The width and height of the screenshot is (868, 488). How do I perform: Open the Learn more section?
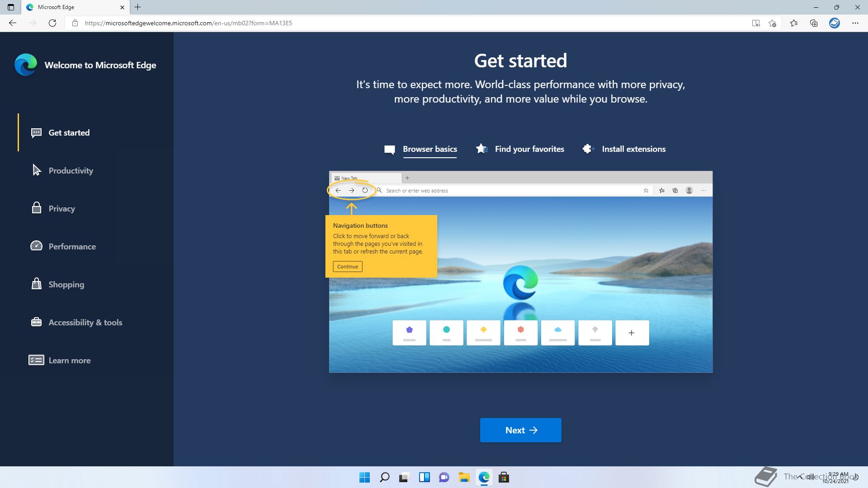point(69,360)
